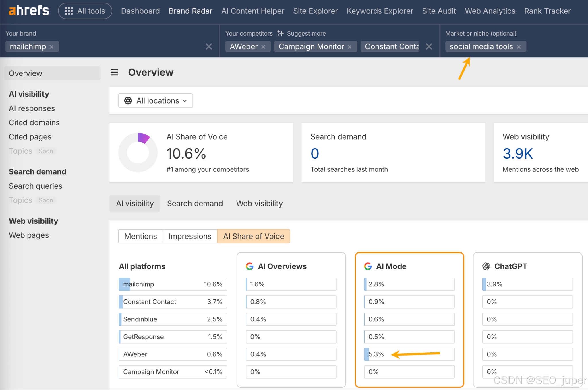Click the ahrefs logo

[29, 11]
